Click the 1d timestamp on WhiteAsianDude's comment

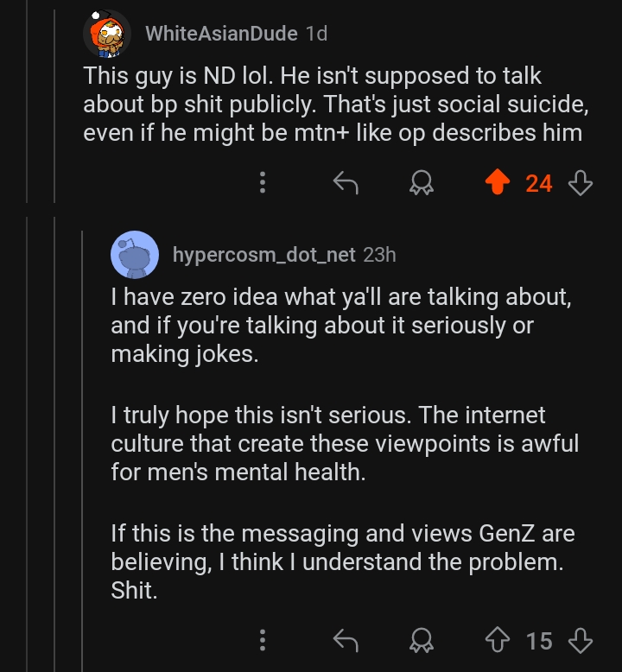[x=317, y=34]
